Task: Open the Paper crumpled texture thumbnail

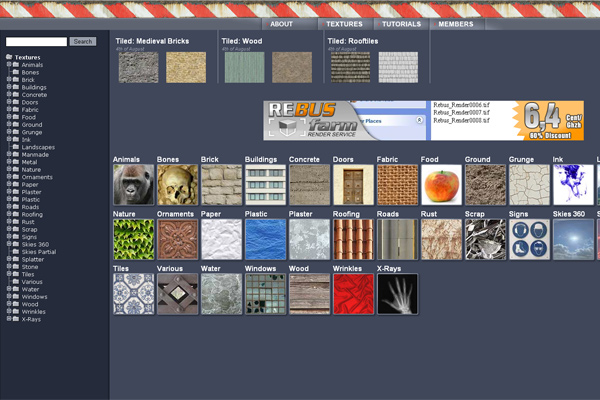Action: coord(222,240)
